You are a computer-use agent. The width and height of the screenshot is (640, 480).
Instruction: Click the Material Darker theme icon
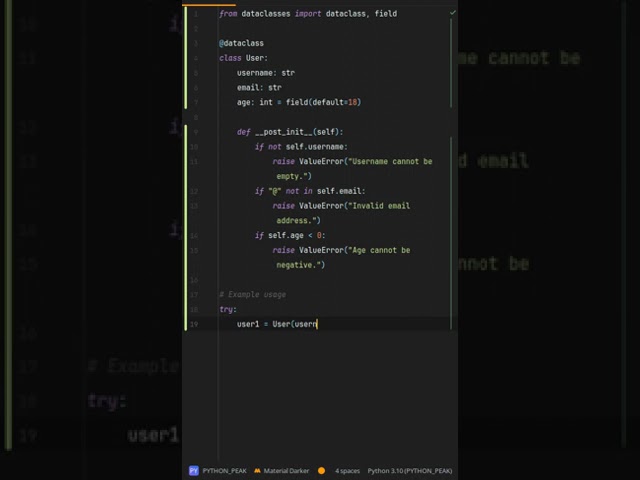[x=257, y=471]
